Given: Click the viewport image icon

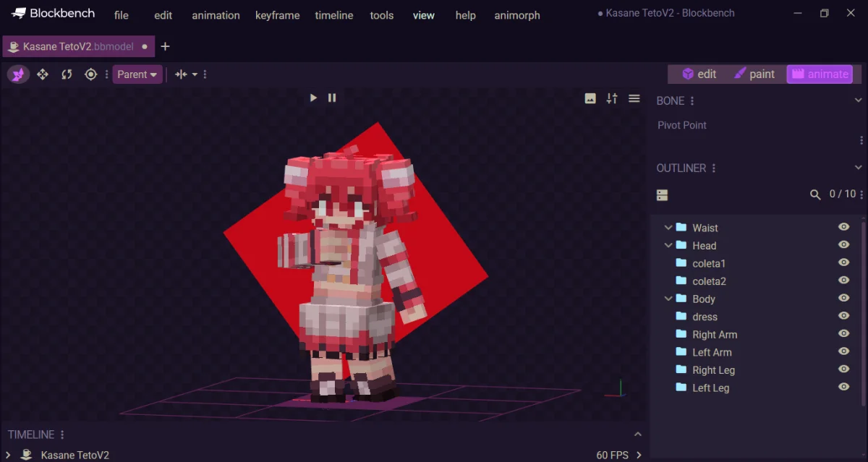Looking at the screenshot, I should pos(590,98).
